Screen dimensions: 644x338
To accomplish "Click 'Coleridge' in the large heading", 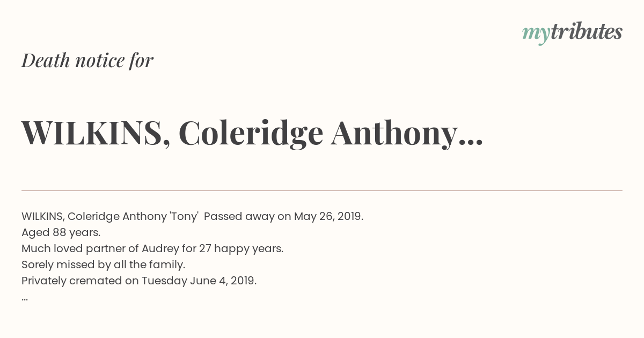I will tap(251, 134).
